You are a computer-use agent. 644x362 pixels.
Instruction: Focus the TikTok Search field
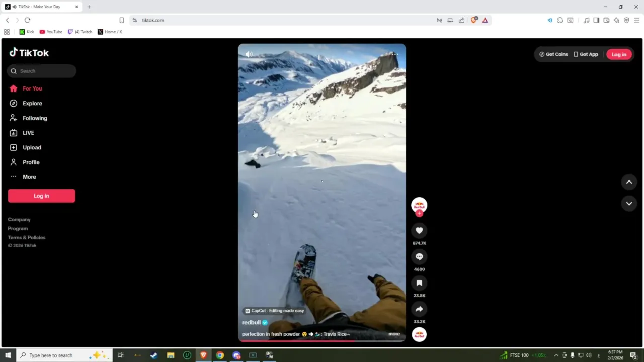click(x=42, y=71)
